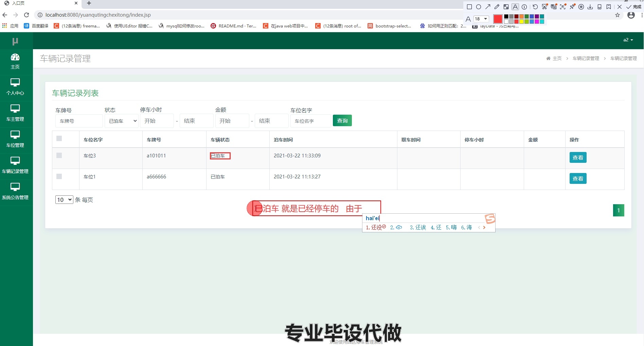Click the phone icon in the screenshot toolbar
644x346 pixels.
coord(600,7)
